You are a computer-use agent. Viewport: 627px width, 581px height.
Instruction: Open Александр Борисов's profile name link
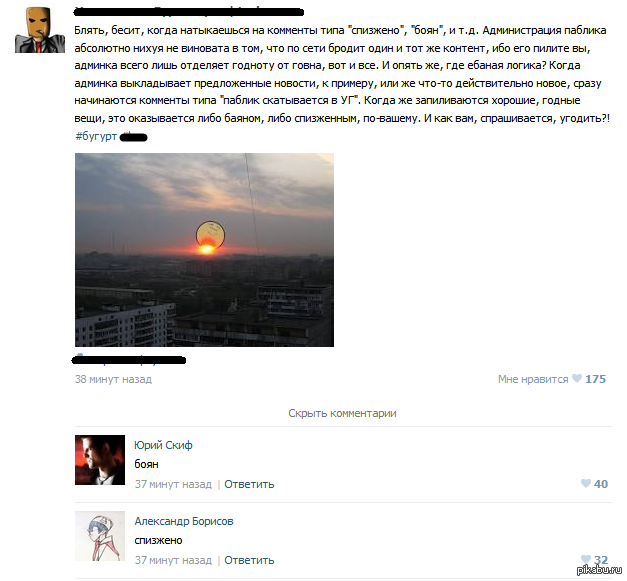click(184, 521)
